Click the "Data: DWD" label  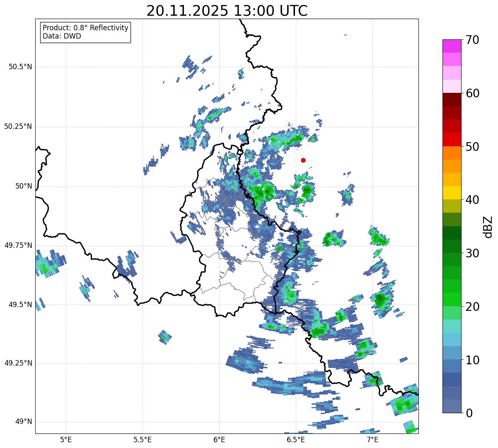[x=62, y=36]
